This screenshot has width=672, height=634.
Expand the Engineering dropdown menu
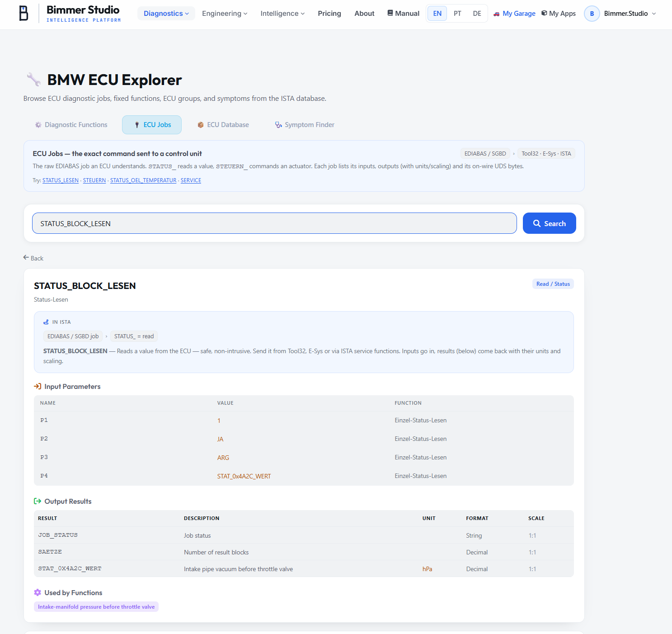225,14
